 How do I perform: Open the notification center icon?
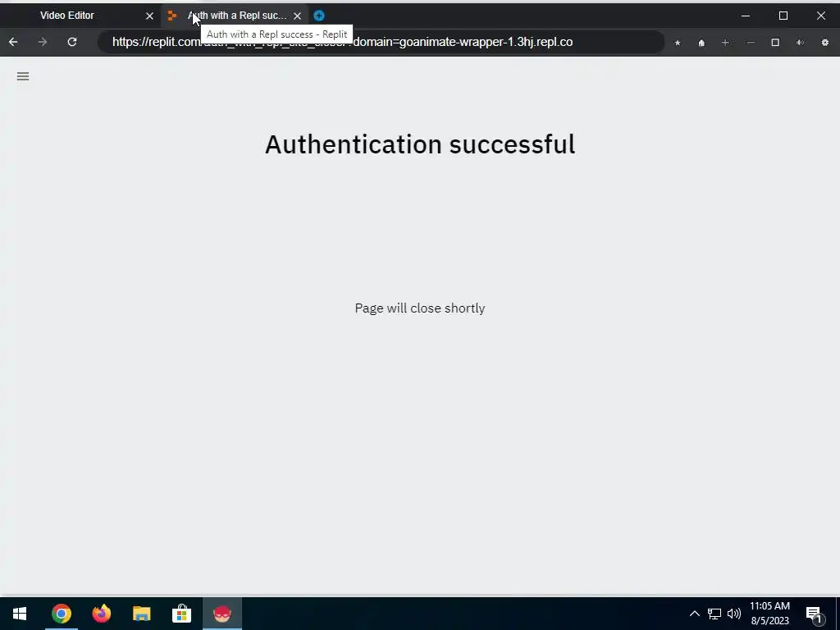815,614
